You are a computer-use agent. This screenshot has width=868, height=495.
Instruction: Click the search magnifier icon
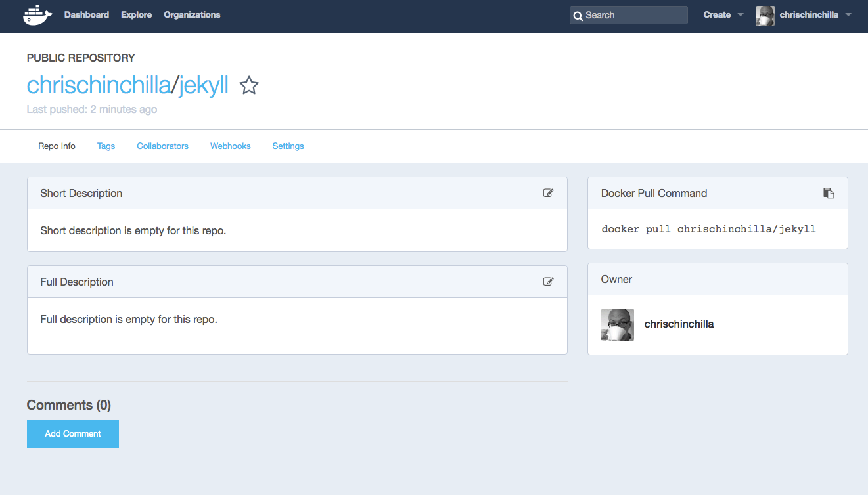pos(578,16)
